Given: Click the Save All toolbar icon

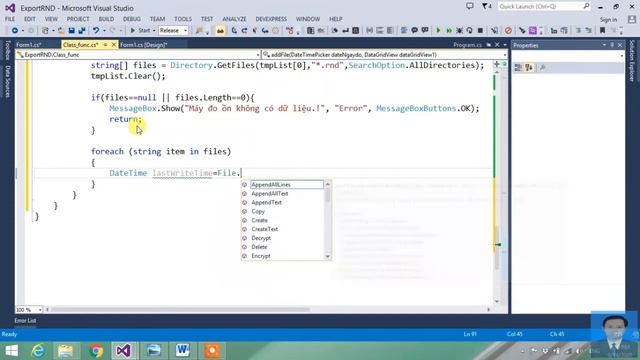Looking at the screenshot, I should pos(82,31).
